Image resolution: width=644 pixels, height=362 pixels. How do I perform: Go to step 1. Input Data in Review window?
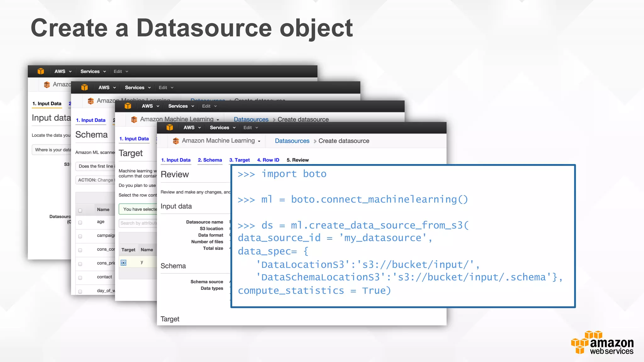pos(176,160)
